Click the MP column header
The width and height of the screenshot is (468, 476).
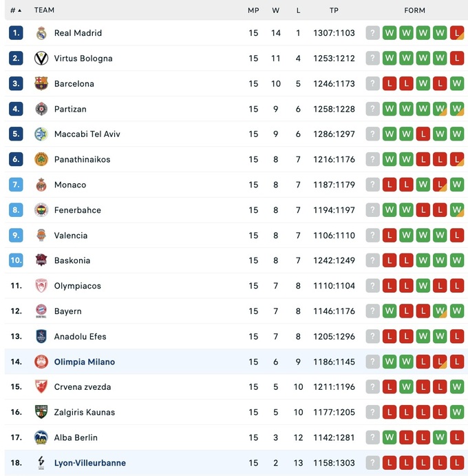253,10
